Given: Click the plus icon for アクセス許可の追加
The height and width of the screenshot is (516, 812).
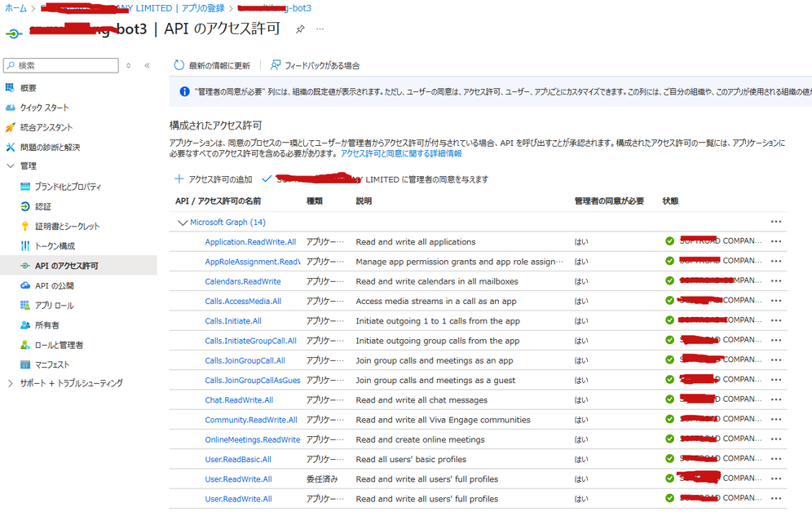Looking at the screenshot, I should click(x=179, y=179).
